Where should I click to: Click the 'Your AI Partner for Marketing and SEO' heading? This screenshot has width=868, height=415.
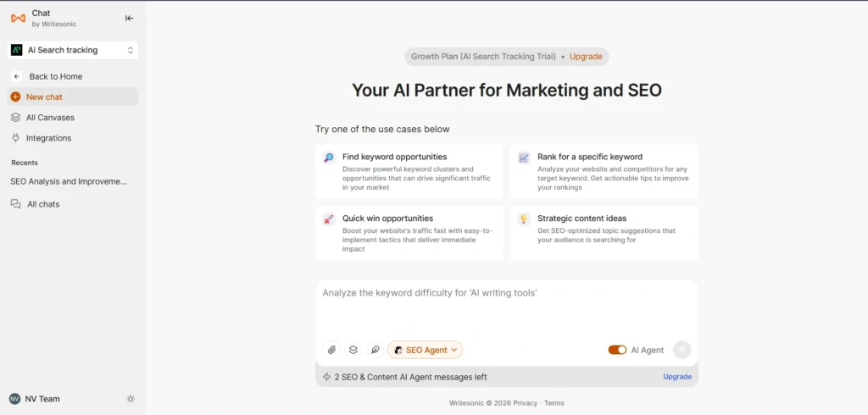[507, 90]
